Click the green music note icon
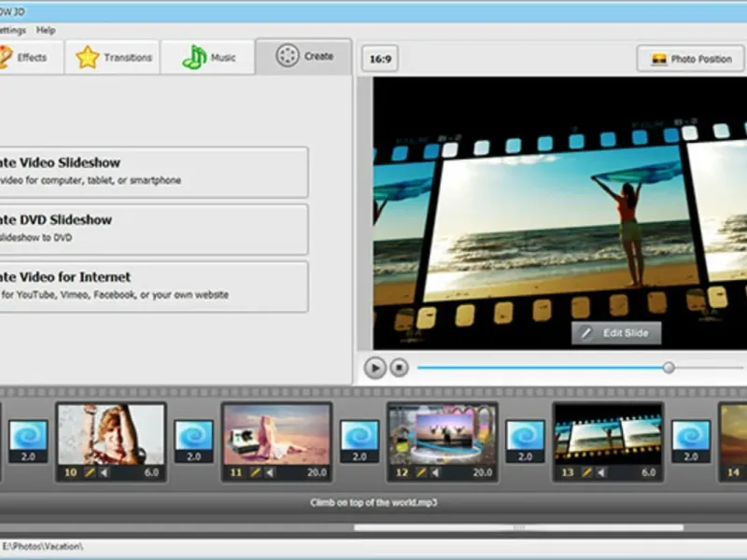The image size is (747, 560). (194, 57)
